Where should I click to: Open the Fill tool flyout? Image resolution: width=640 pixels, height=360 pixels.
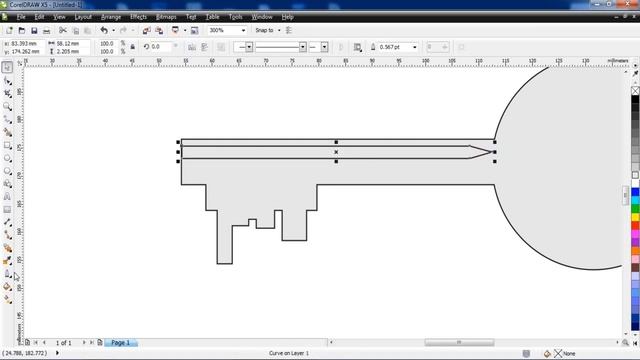(x=7, y=287)
